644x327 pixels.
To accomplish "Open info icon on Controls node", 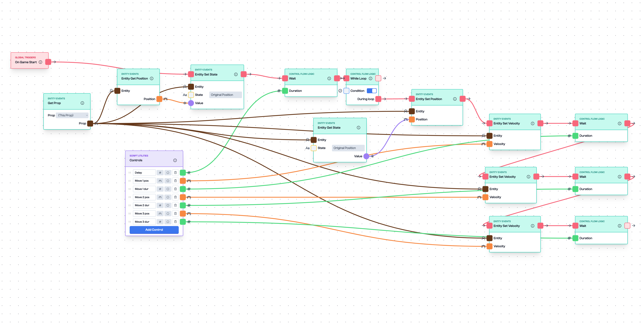I will [175, 160].
